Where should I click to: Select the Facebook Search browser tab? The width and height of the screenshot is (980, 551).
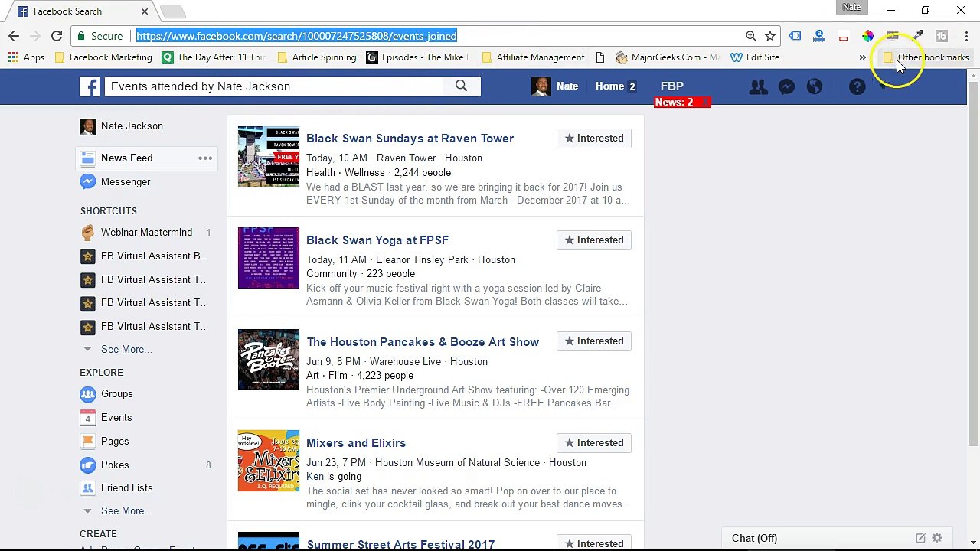(82, 11)
